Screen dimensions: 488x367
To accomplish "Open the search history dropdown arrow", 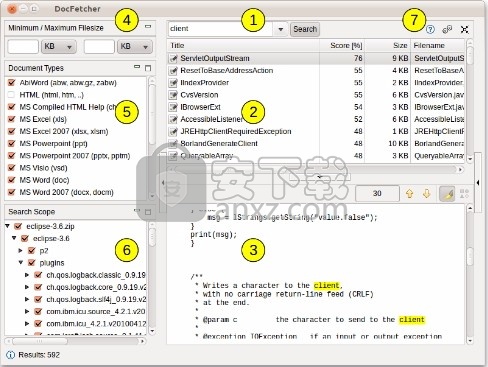I will click(x=281, y=29).
